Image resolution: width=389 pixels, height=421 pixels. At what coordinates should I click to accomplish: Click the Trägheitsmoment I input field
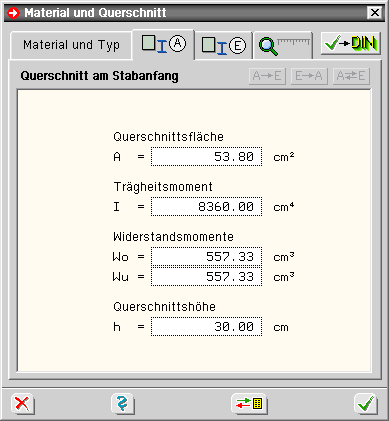206,206
